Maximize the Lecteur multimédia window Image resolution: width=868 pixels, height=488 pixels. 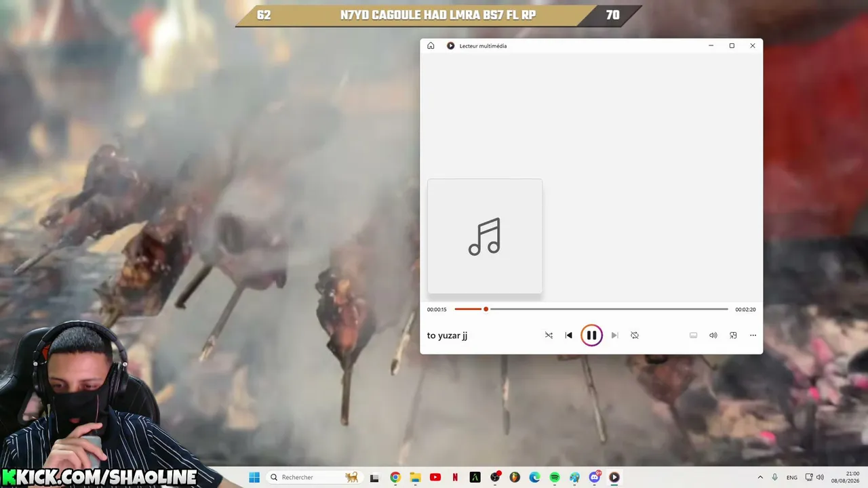(x=732, y=46)
